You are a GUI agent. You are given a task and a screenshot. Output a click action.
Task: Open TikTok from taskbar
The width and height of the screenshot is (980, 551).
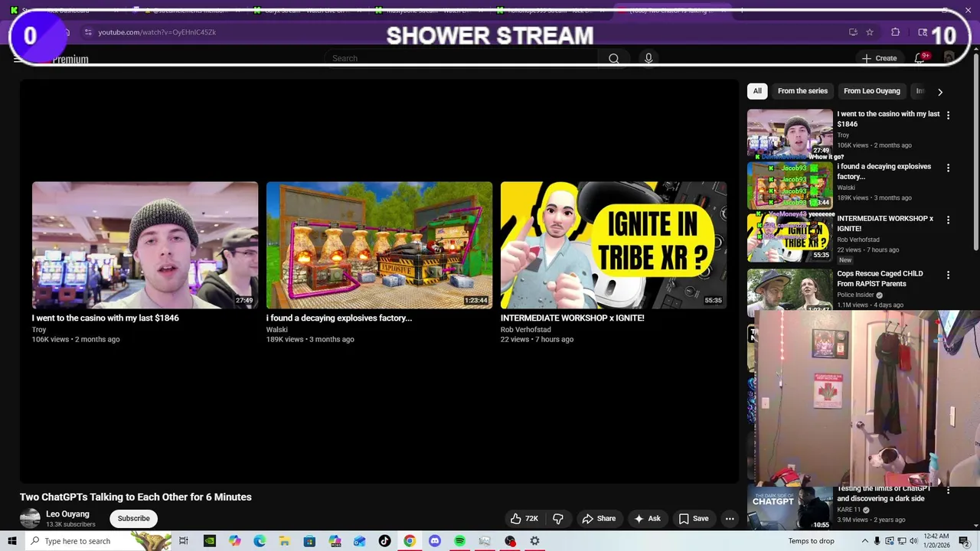tap(384, 541)
